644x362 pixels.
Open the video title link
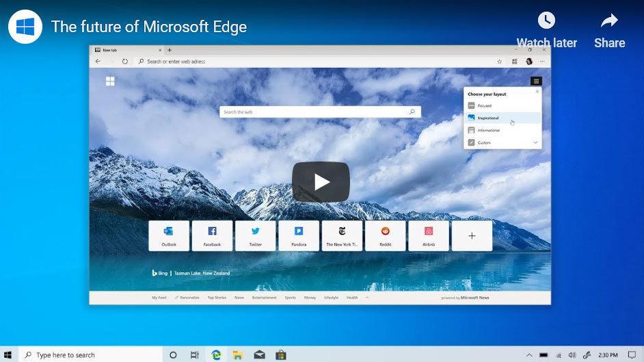(x=148, y=27)
